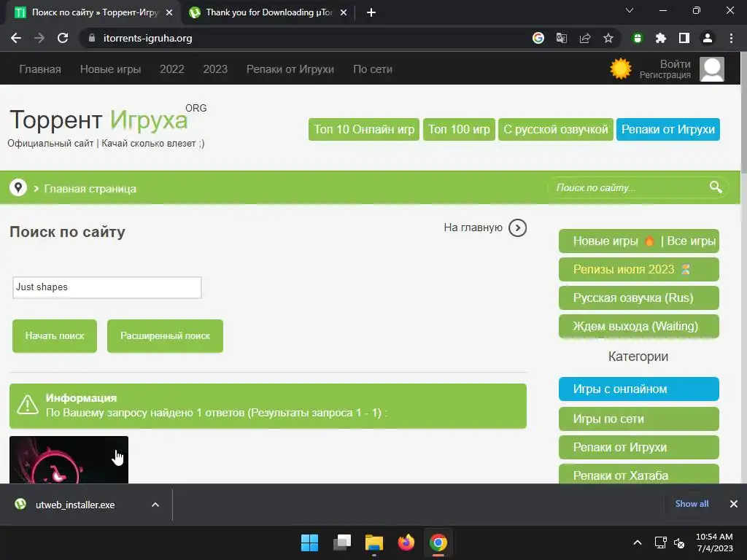
Task: Open Ждем выхода (Waiting) category
Action: click(x=639, y=326)
